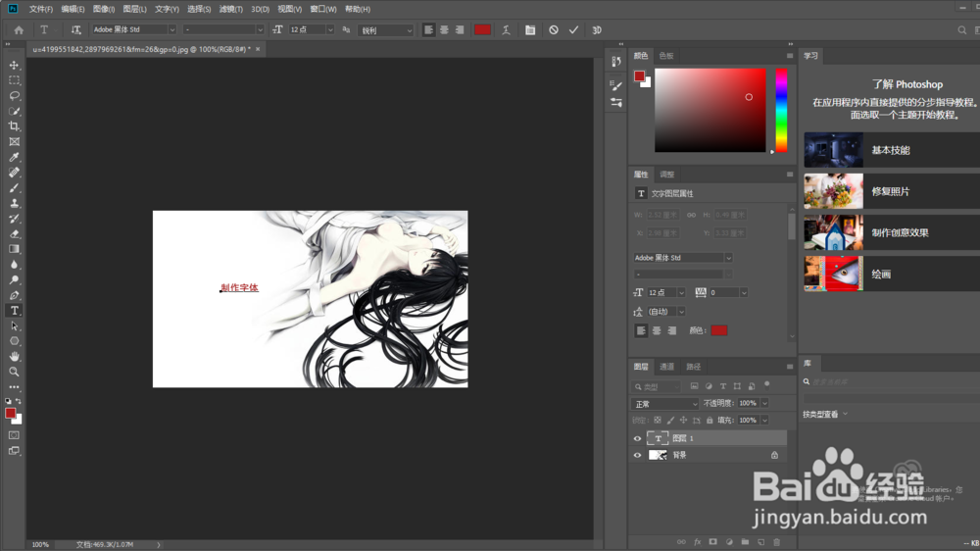Select the Clone Stamp tool
Image resolution: width=980 pixels, height=551 pixels.
click(x=14, y=203)
